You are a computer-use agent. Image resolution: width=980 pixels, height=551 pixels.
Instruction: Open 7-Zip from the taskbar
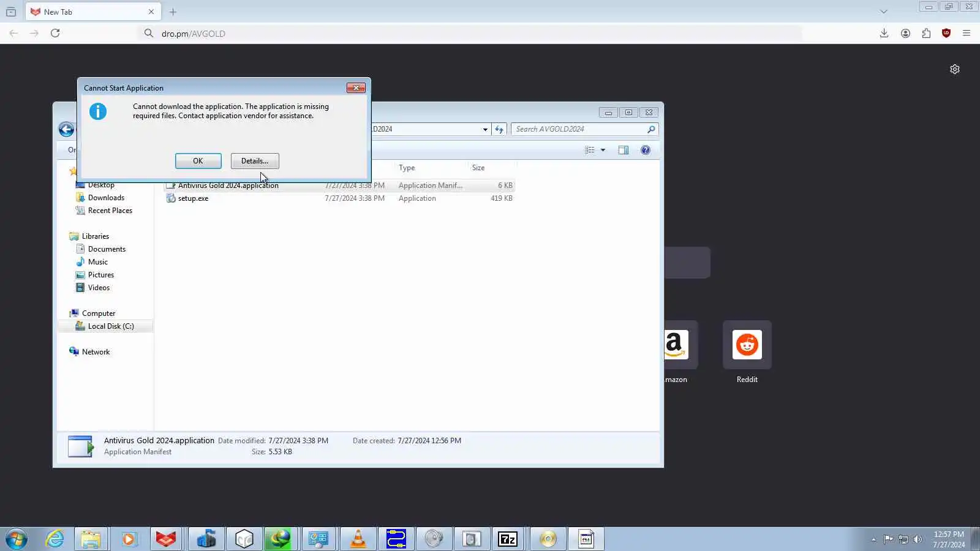click(508, 539)
